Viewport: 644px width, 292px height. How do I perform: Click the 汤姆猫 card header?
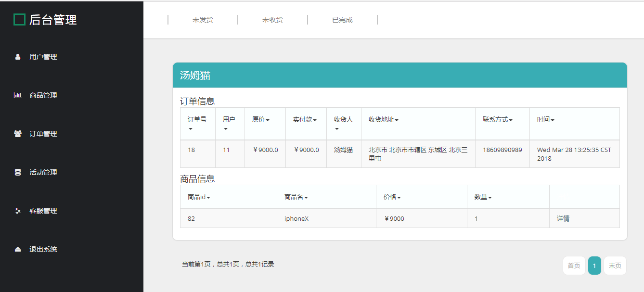coord(400,75)
